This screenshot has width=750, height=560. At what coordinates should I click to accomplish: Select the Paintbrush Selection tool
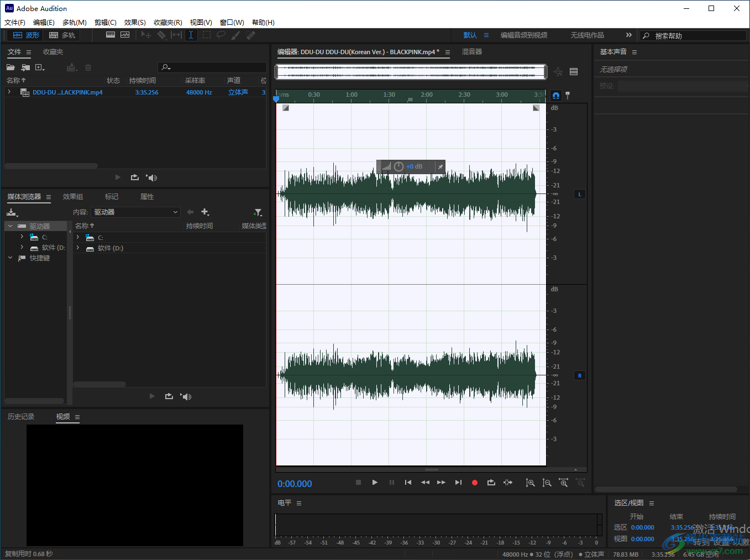(x=236, y=35)
